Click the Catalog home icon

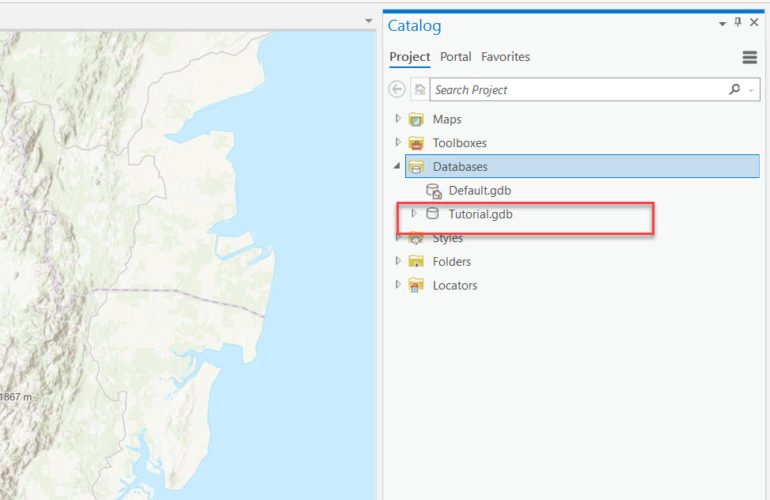click(x=419, y=89)
